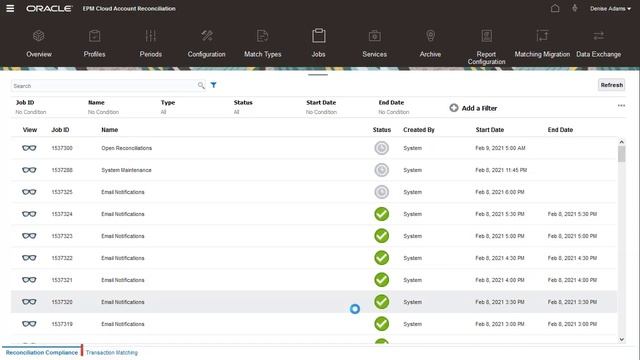Open the Matching Migration card
Viewport: 640px width, 360px height.
coord(542,44)
